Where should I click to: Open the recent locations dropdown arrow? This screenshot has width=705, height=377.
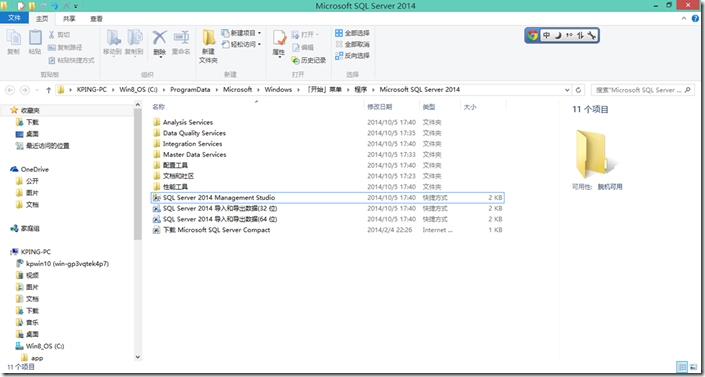37,90
